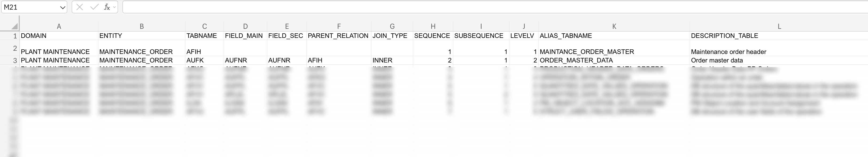Select row 1 header

[15, 36]
